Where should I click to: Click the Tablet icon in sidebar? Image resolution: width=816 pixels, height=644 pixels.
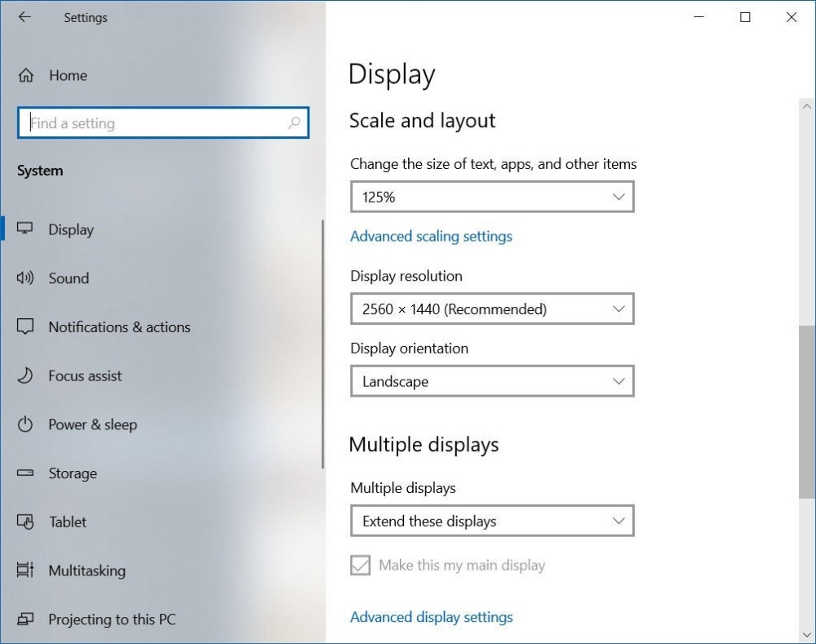point(25,522)
